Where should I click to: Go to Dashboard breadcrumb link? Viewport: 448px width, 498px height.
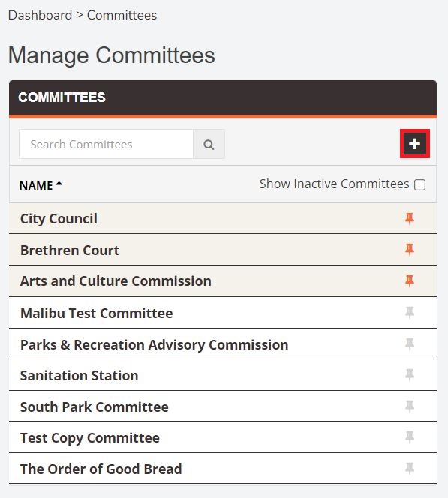click(x=40, y=15)
